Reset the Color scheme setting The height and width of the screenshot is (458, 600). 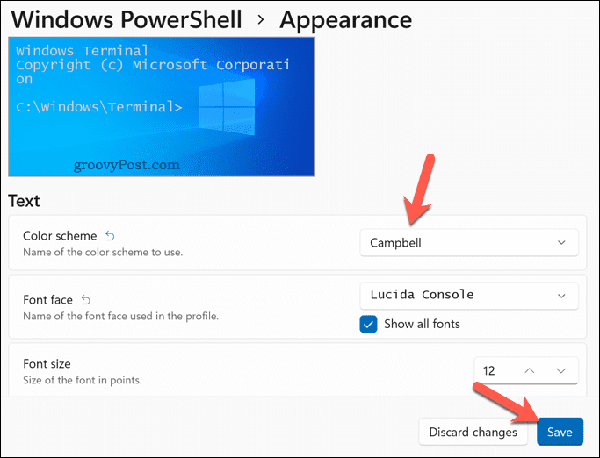click(x=110, y=236)
